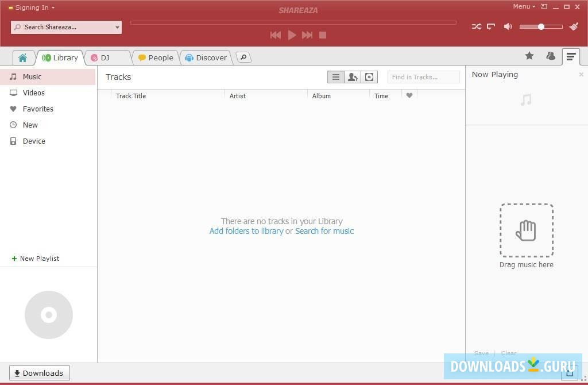Switch to artist view
The width and height of the screenshot is (588, 385).
click(353, 78)
